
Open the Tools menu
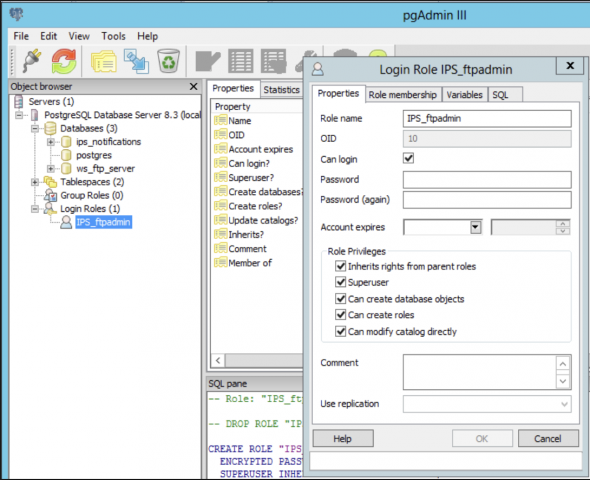[x=113, y=36]
